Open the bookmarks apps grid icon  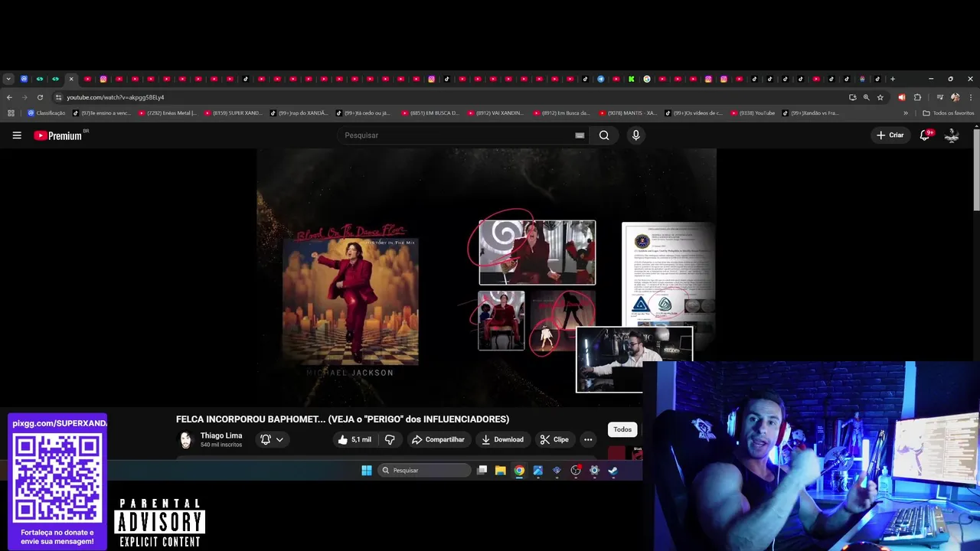[x=11, y=113]
